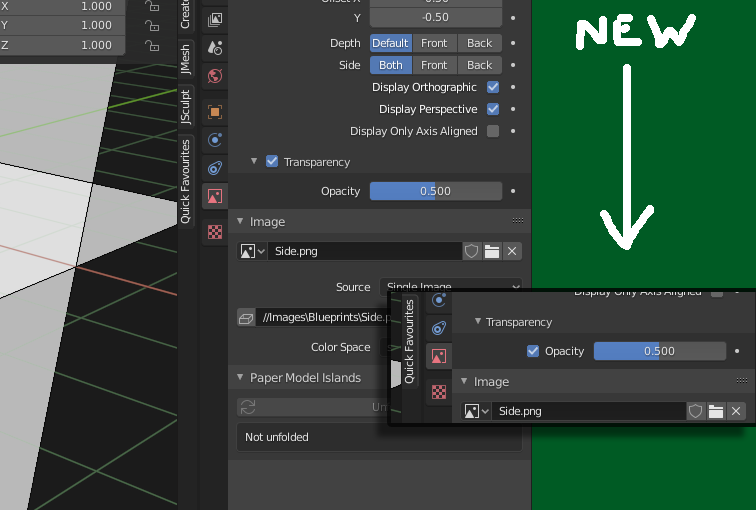Click animate dot next to Display Orthographic
Viewport: 756px width, 510px height.
point(513,87)
